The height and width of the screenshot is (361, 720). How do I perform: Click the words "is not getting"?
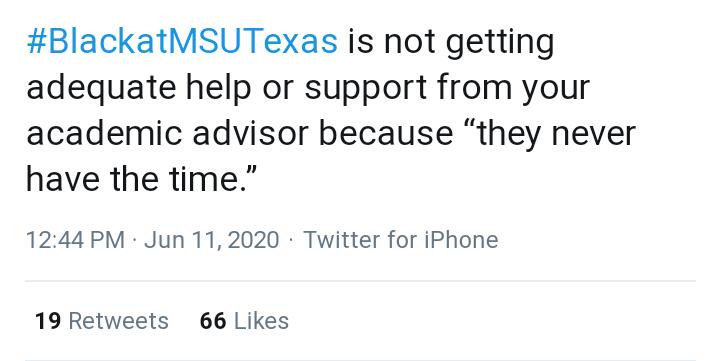451,44
